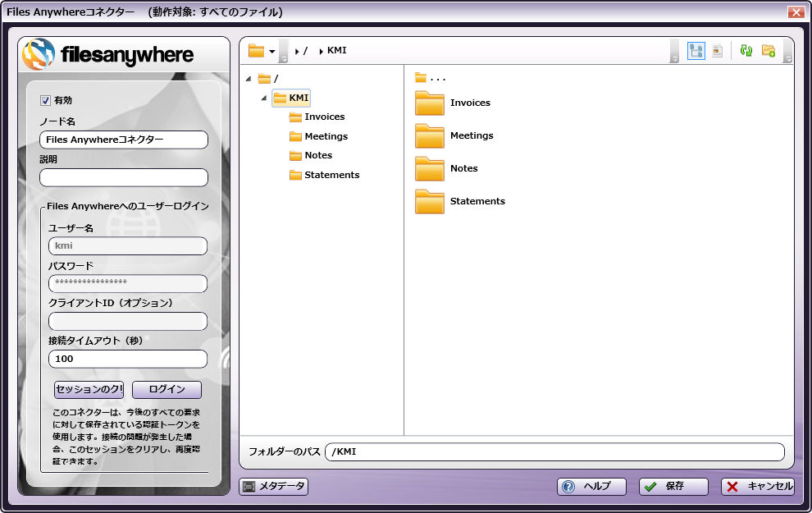Collapse the KMI tree node arrow
This screenshot has height=513, width=812.
264,98
